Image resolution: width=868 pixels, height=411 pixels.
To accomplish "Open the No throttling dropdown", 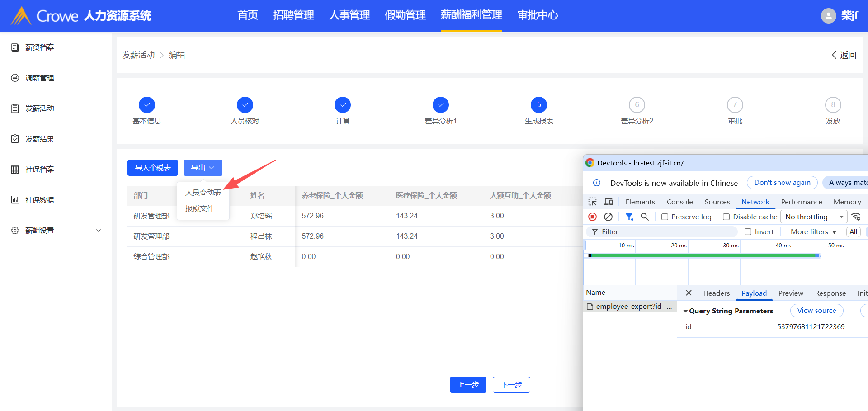I will pos(814,217).
